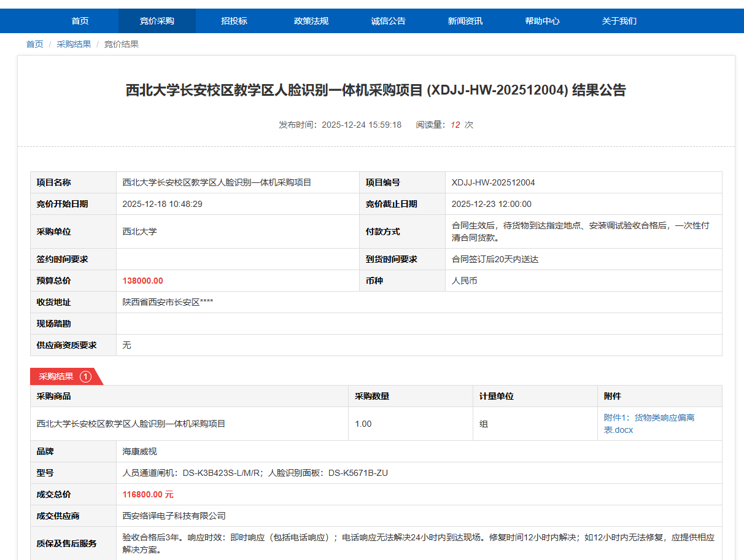Screen dimensions: 744x560
Task: Open the 关于我们 page
Action: [619, 21]
